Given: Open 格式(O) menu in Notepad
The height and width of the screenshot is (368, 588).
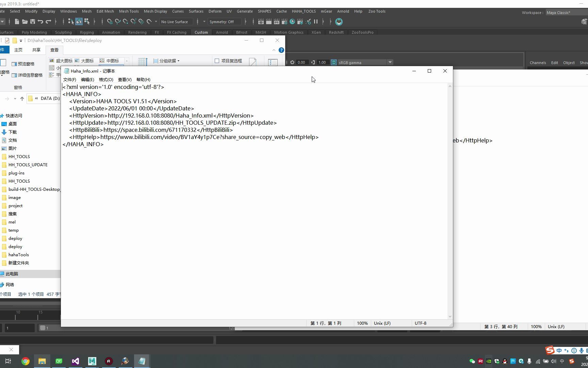Looking at the screenshot, I should pyautogui.click(x=106, y=79).
